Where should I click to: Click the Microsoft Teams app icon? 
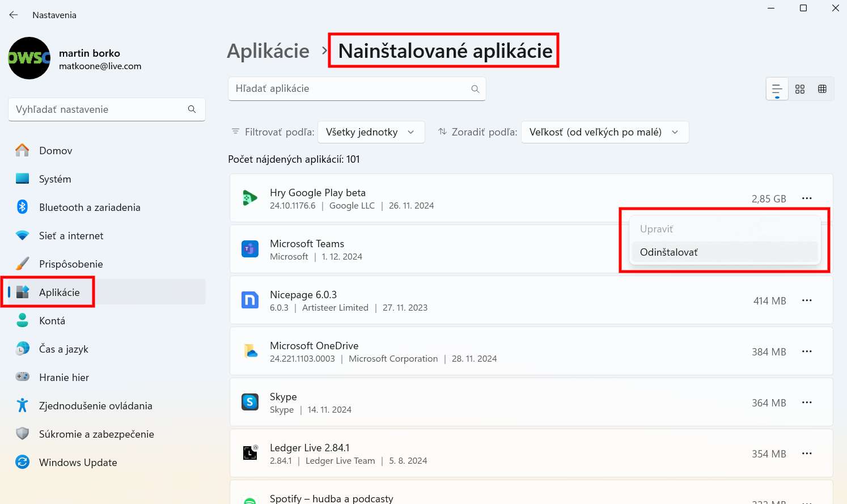tap(250, 249)
